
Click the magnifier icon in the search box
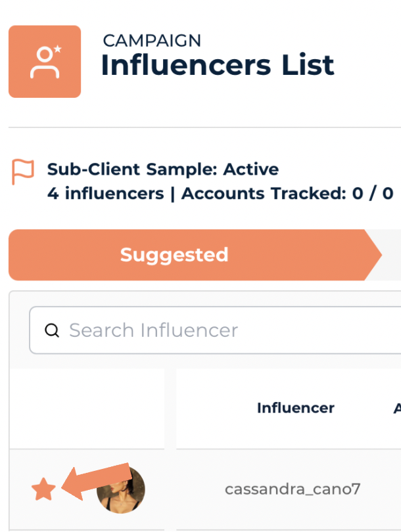click(52, 330)
